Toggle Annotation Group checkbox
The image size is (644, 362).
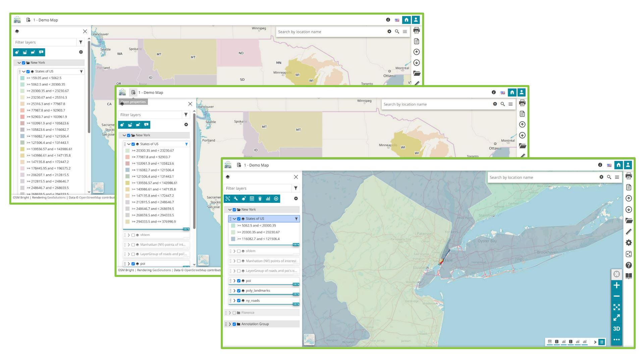pyautogui.click(x=234, y=324)
